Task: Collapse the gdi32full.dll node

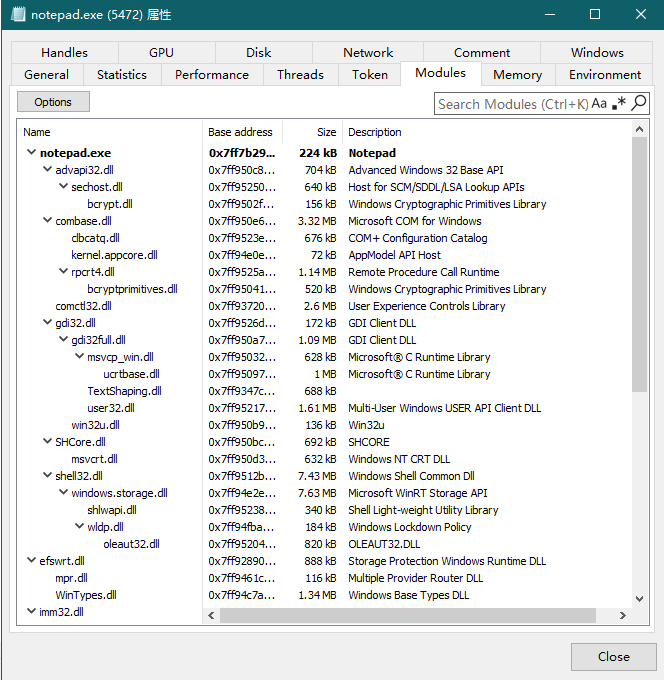Action: point(63,340)
